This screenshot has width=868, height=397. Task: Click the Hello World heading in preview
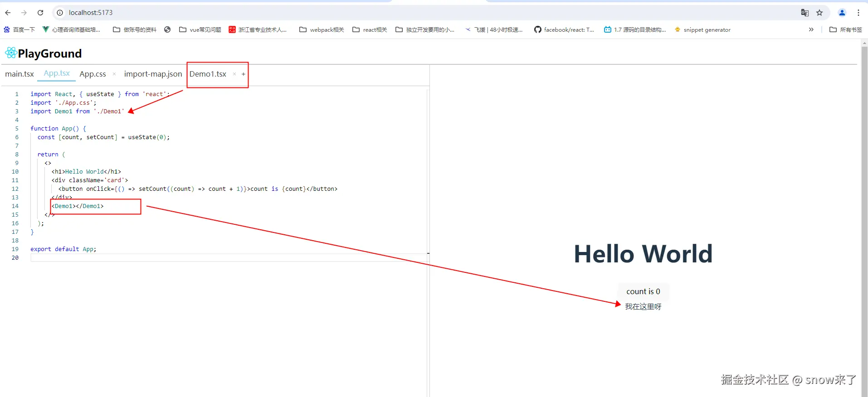click(x=643, y=254)
